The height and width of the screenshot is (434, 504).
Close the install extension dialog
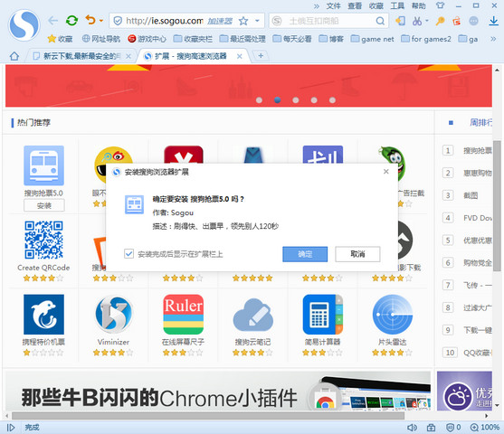[386, 172]
